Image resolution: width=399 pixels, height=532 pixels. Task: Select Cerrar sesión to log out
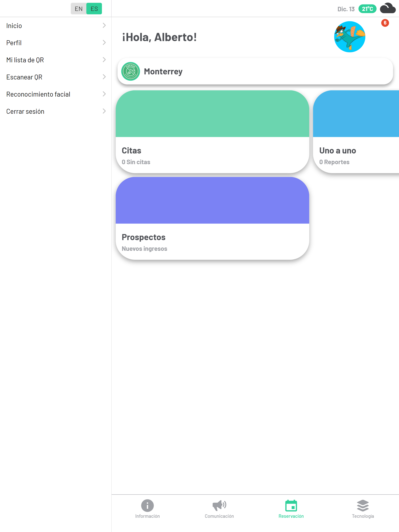click(x=56, y=111)
